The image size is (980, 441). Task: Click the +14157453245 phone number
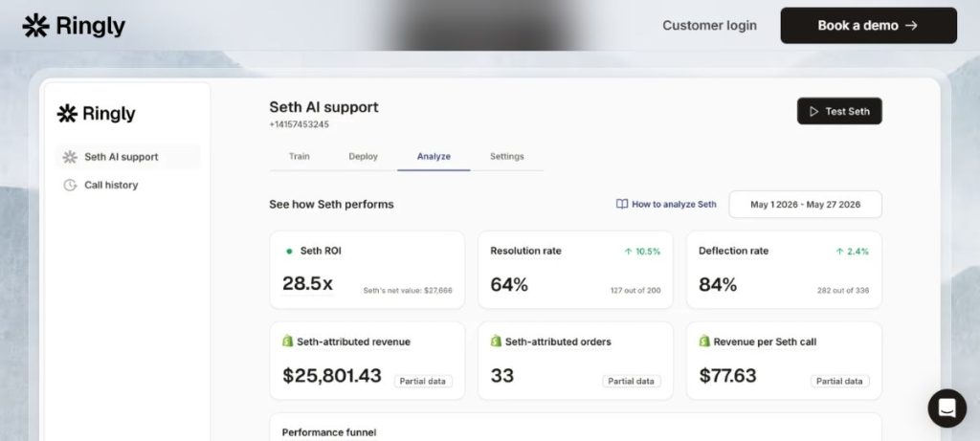coord(299,124)
